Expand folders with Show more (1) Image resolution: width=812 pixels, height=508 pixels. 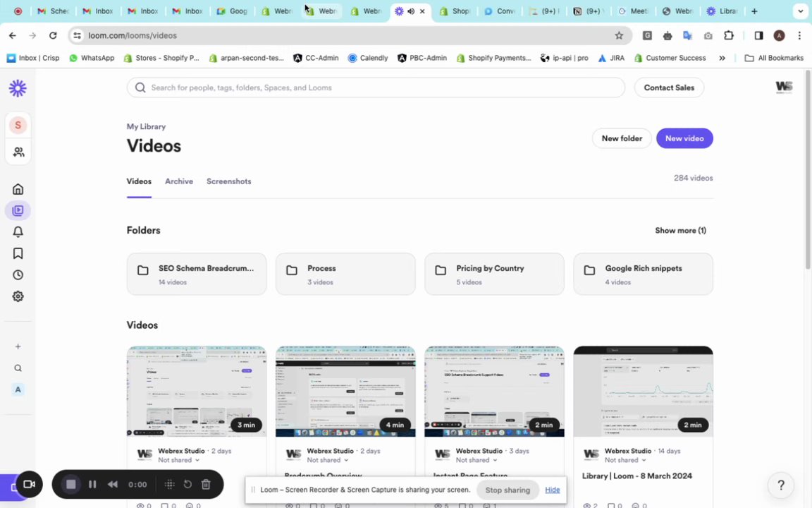click(x=680, y=230)
